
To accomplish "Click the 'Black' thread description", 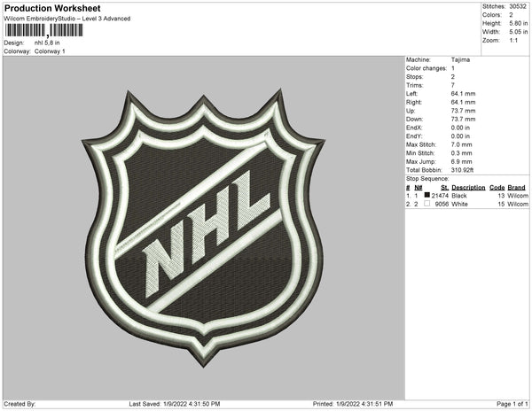I will pyautogui.click(x=459, y=196).
